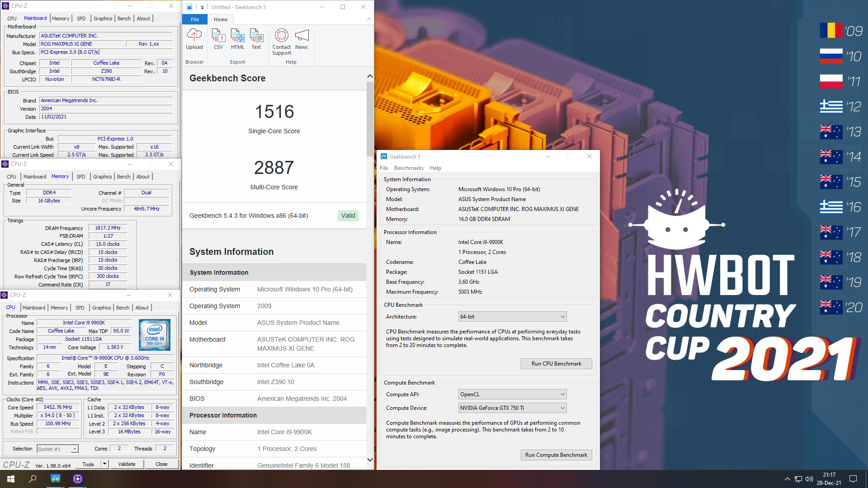
Task: Open Contact Support in Geekbench ribbon
Action: 282,42
